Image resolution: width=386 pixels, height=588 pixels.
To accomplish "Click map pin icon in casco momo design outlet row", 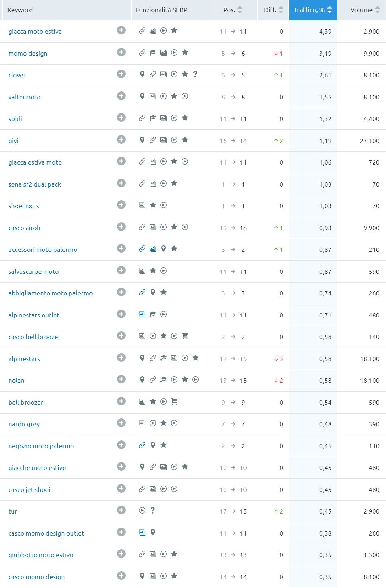I will pyautogui.click(x=153, y=532).
